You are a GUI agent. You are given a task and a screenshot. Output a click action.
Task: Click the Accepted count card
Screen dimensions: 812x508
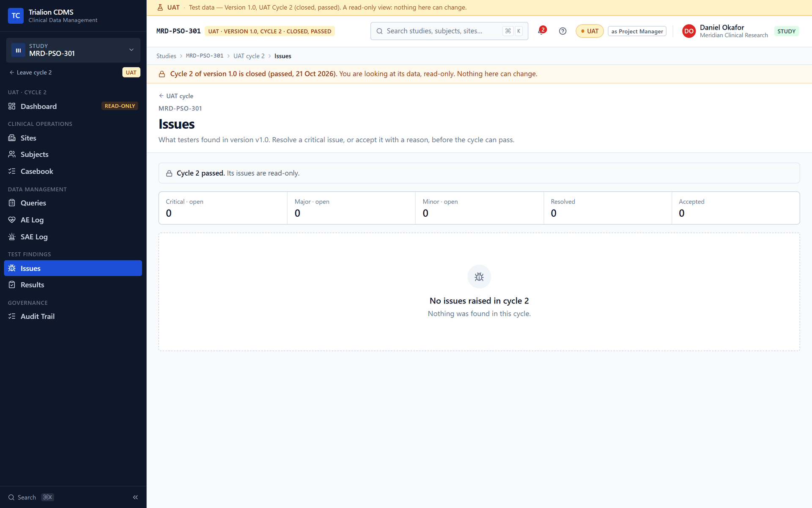pyautogui.click(x=736, y=208)
